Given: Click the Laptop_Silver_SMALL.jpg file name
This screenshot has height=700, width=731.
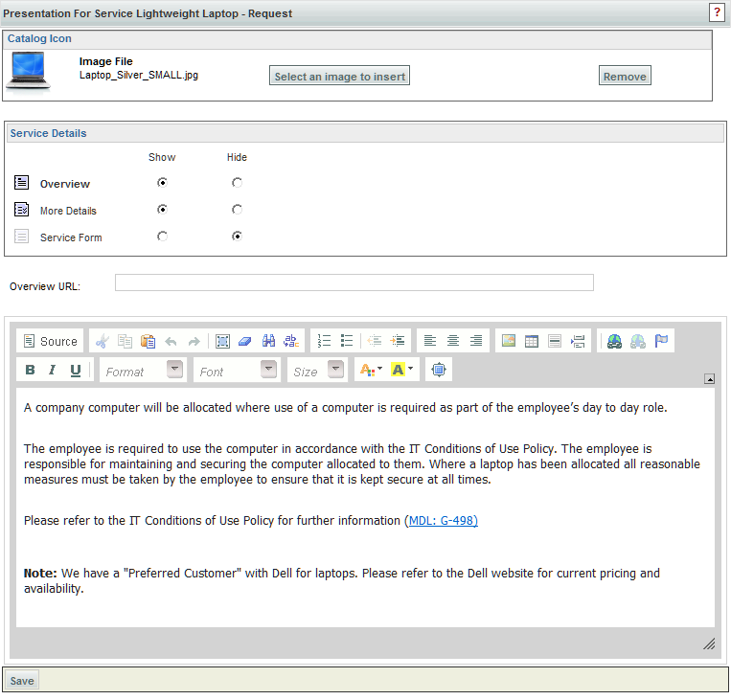Looking at the screenshot, I should (139, 75).
